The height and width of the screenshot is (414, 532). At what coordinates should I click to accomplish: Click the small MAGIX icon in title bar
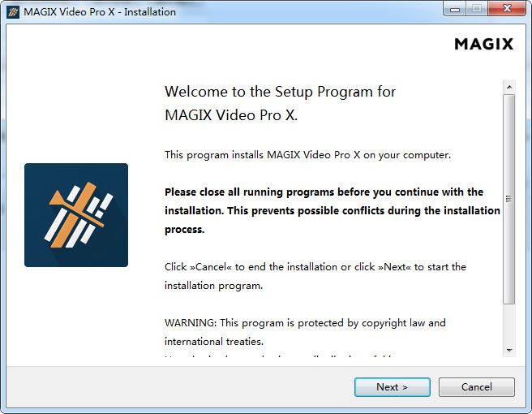click(x=13, y=12)
